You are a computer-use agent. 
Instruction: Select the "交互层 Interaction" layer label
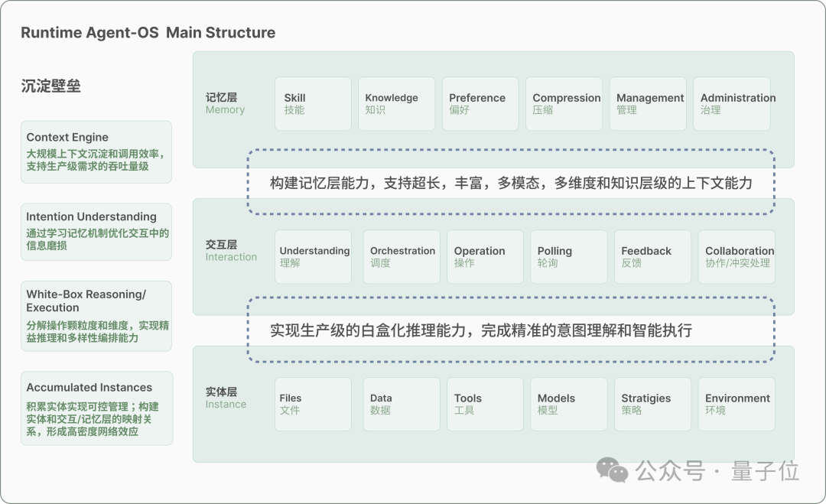point(231,251)
